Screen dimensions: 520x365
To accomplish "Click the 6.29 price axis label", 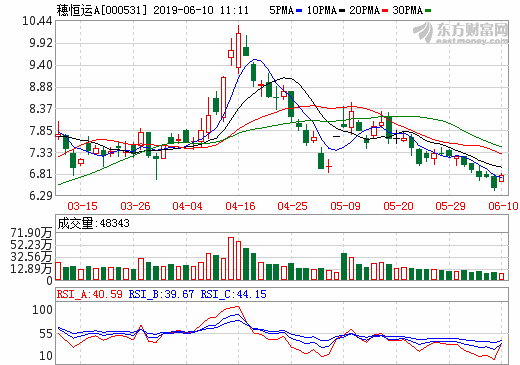I will coord(41,196).
